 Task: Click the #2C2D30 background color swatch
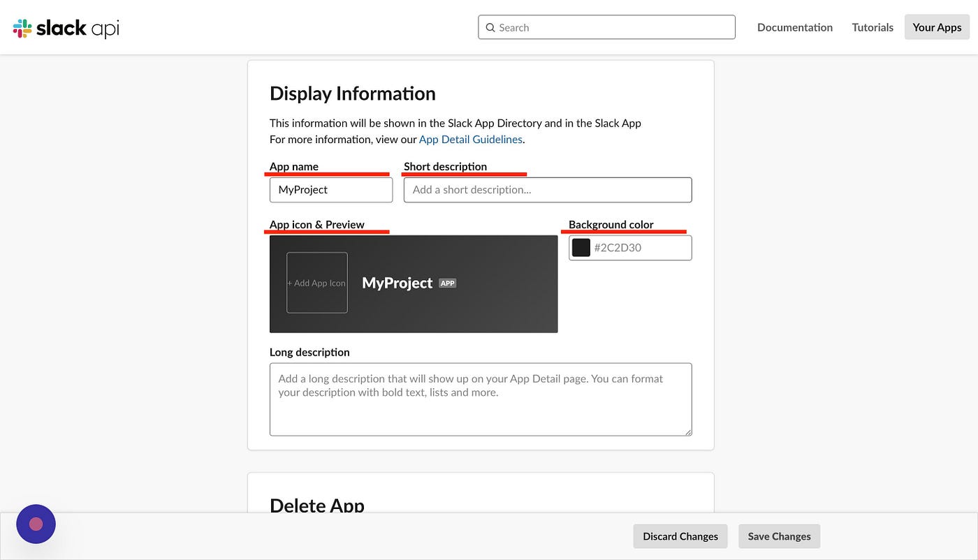[581, 247]
